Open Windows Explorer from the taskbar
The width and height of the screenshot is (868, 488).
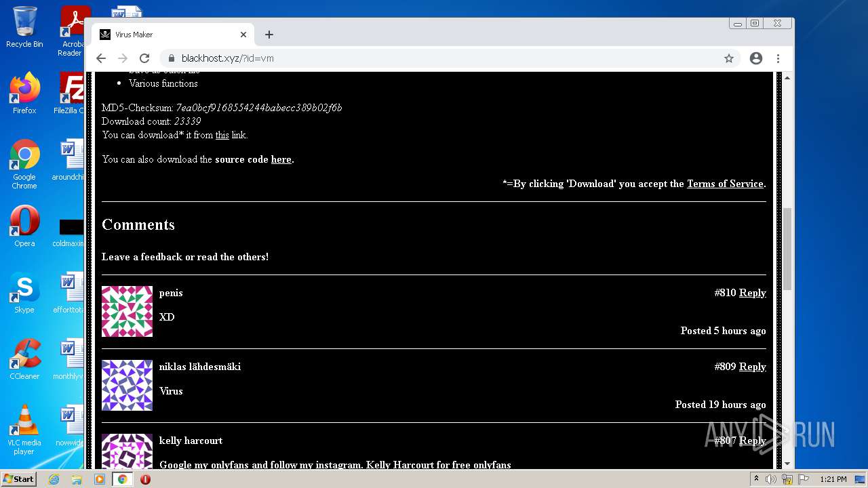tap(77, 479)
